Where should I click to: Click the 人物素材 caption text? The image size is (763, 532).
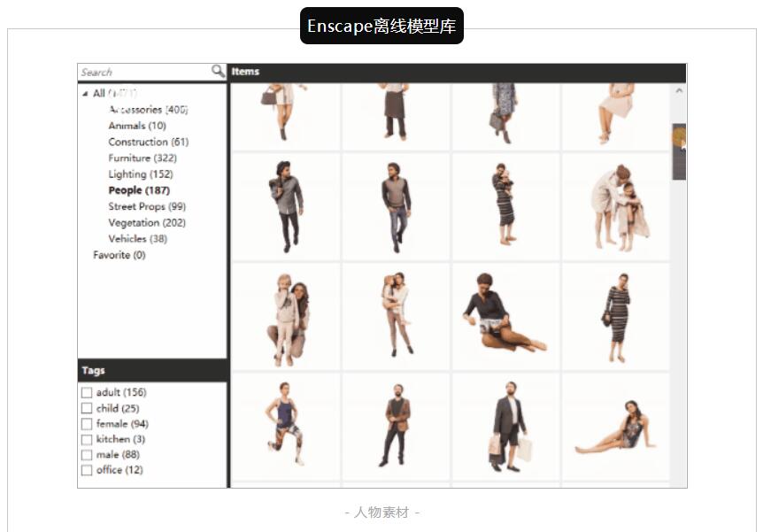(x=382, y=512)
